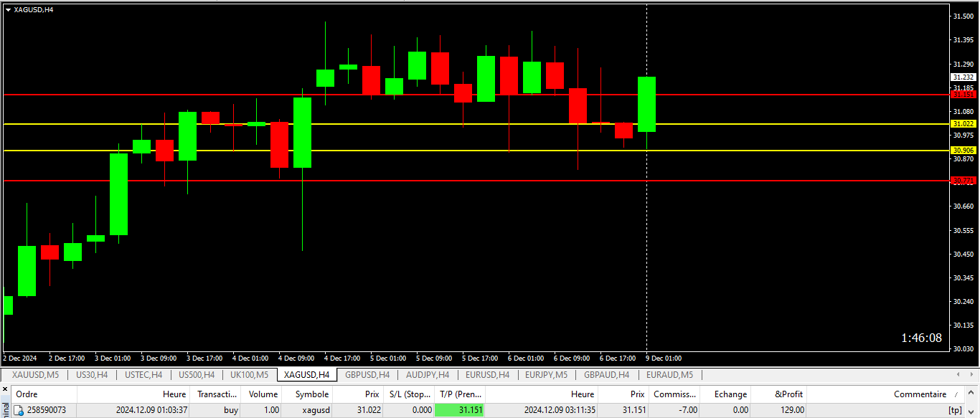Screen dimensions: 980x418
Task: Select the yellow horizontal line label 31.022
Action: click(x=963, y=124)
